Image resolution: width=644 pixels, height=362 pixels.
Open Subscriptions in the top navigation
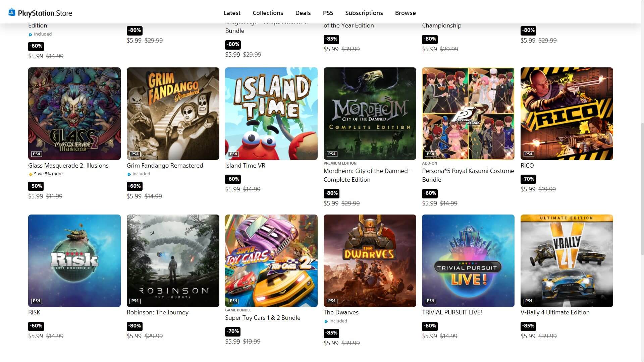point(364,13)
